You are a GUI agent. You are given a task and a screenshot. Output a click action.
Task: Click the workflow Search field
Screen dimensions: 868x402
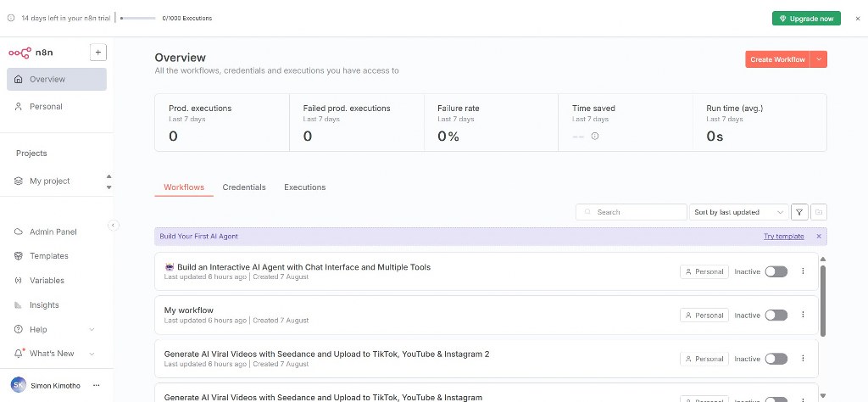[632, 212]
